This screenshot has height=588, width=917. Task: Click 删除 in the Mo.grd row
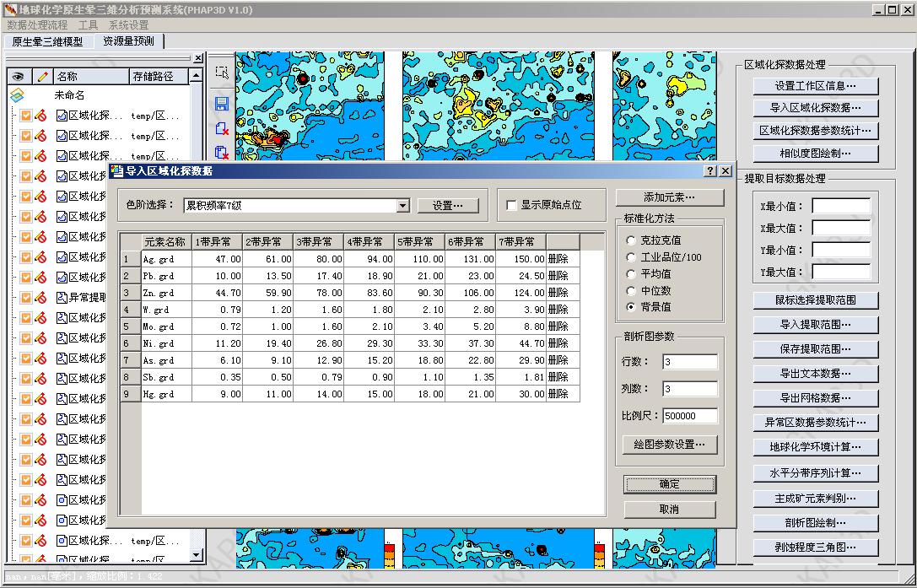pos(558,326)
